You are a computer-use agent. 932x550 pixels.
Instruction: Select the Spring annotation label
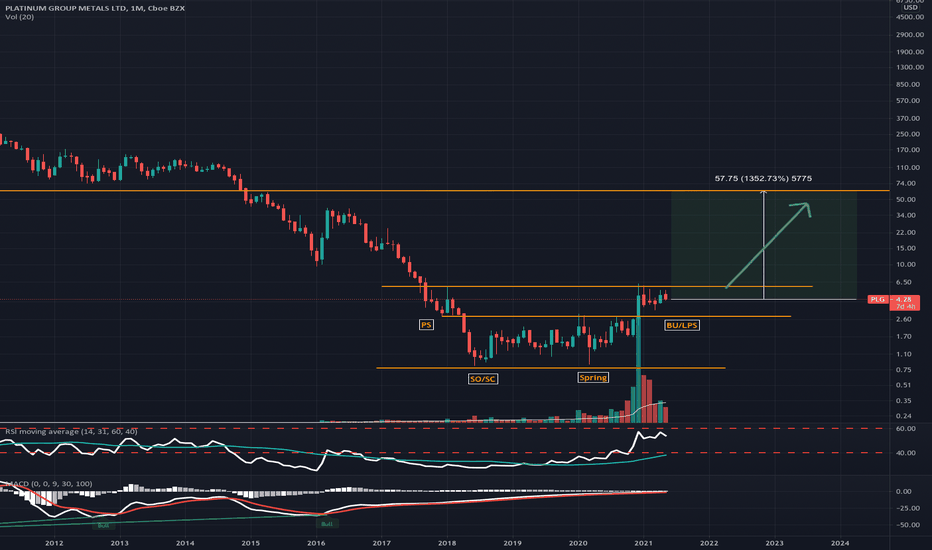tap(593, 378)
